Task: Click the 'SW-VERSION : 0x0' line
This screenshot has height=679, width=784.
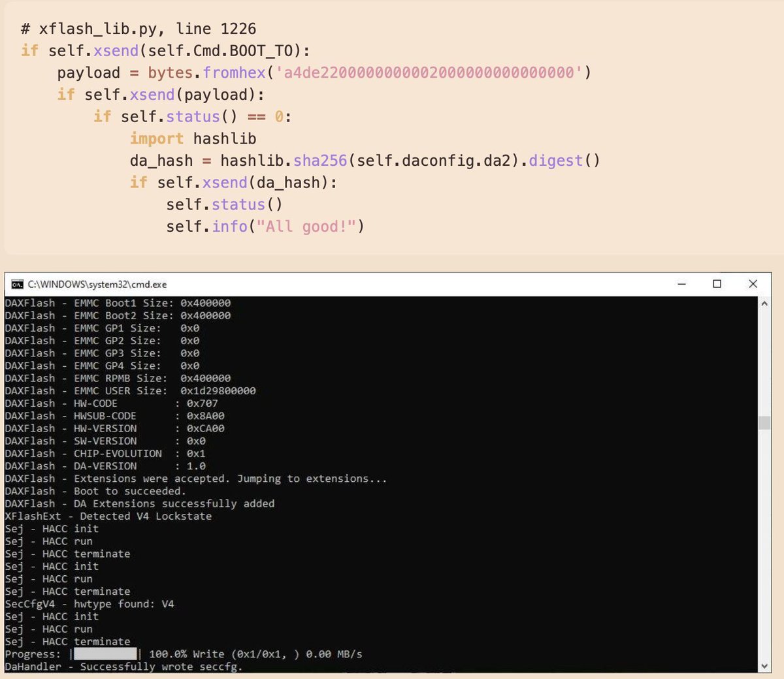Action: 105,441
